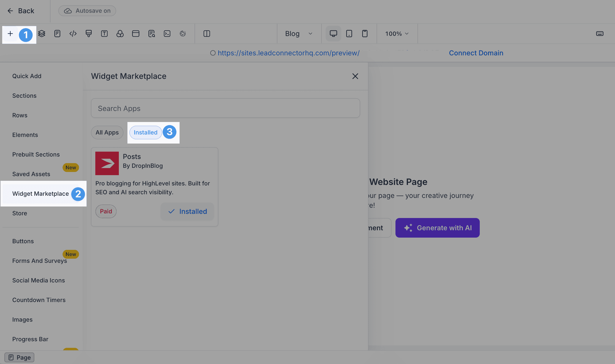Open the 100% zoom dropdown
Screen dimensions: 615x364
pyautogui.click(x=397, y=34)
